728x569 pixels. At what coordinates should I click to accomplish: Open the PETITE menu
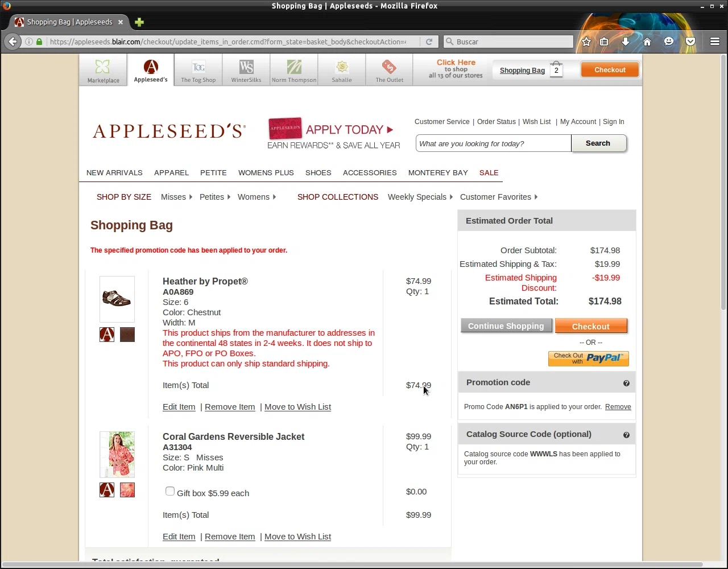click(213, 172)
